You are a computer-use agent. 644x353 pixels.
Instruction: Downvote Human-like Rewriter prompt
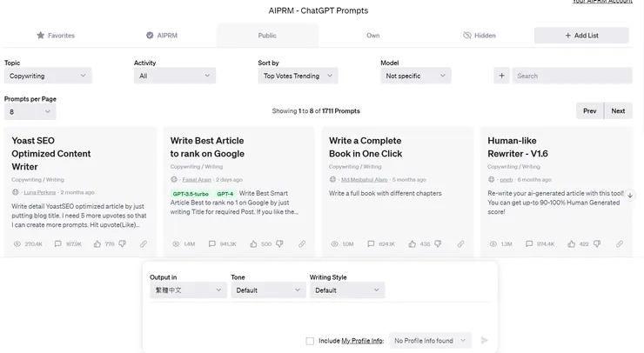597,243
